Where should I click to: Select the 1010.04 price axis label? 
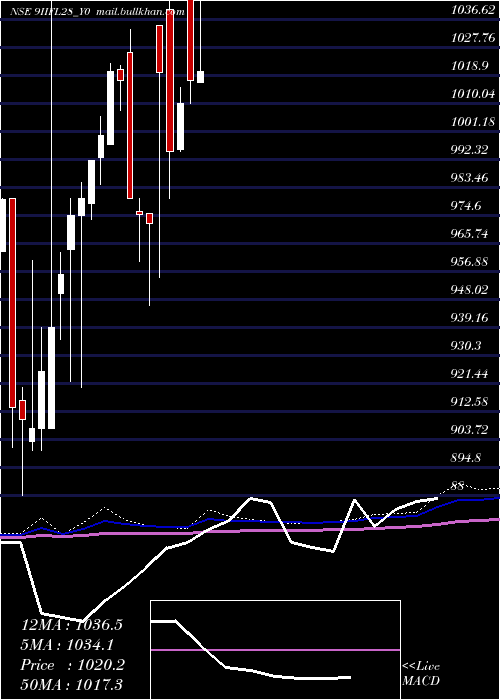tap(472, 94)
